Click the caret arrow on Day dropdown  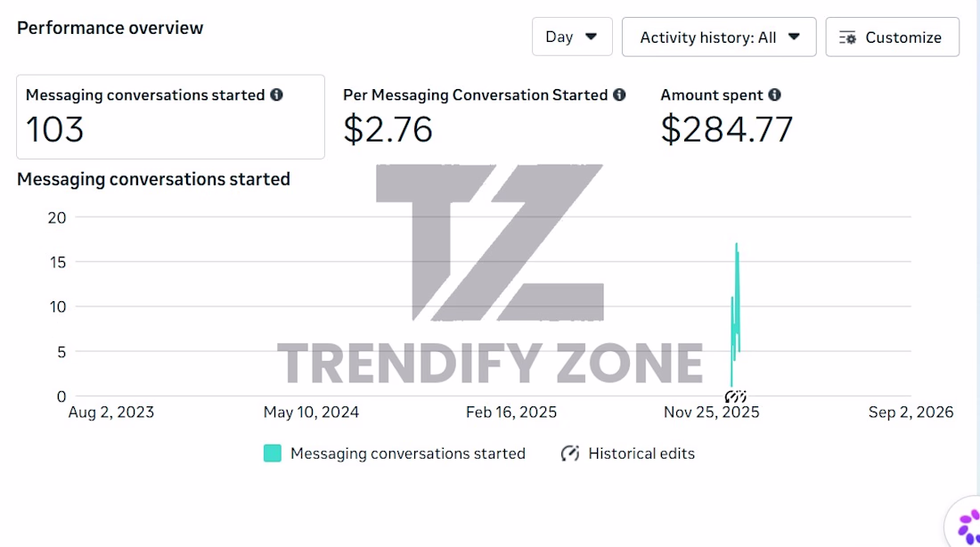click(591, 37)
